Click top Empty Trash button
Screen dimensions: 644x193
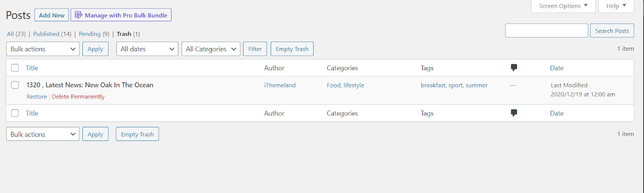point(292,49)
